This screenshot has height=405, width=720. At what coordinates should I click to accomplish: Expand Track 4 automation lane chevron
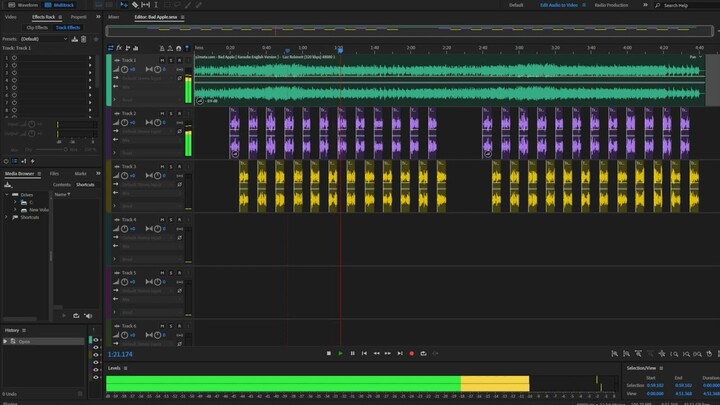(x=115, y=259)
